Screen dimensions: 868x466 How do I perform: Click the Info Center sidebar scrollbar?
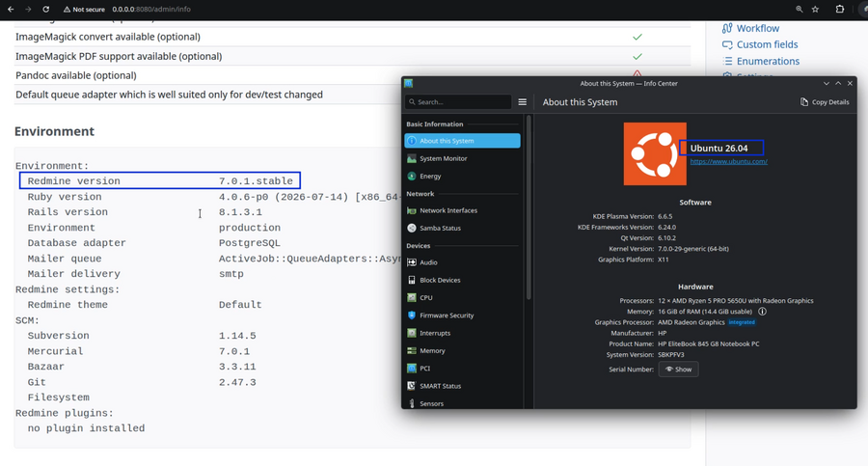pyautogui.click(x=529, y=207)
